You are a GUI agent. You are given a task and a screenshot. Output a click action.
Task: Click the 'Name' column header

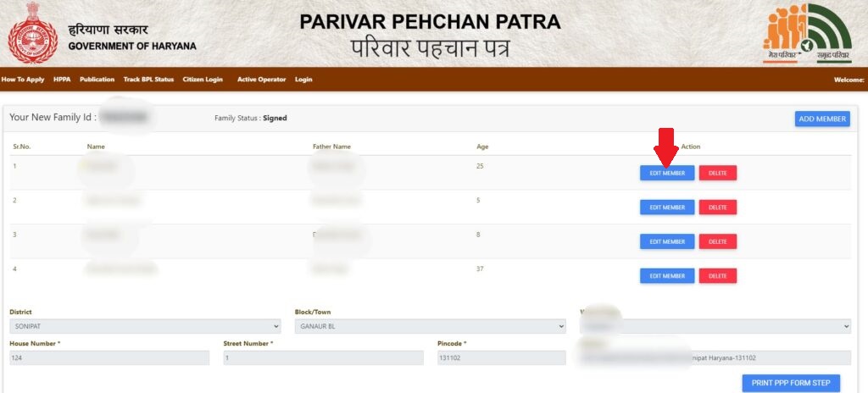96,147
